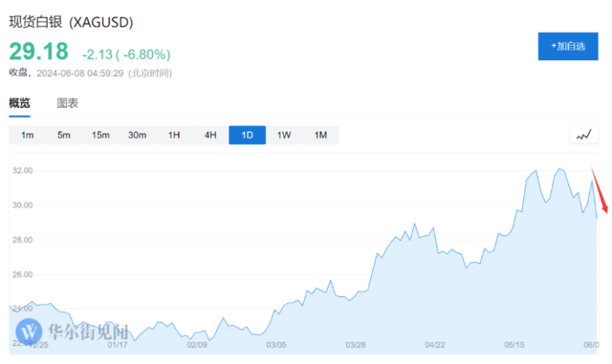Viewport: 612px width, 364px height.
Task: Choose the 1H interval
Action: (174, 135)
